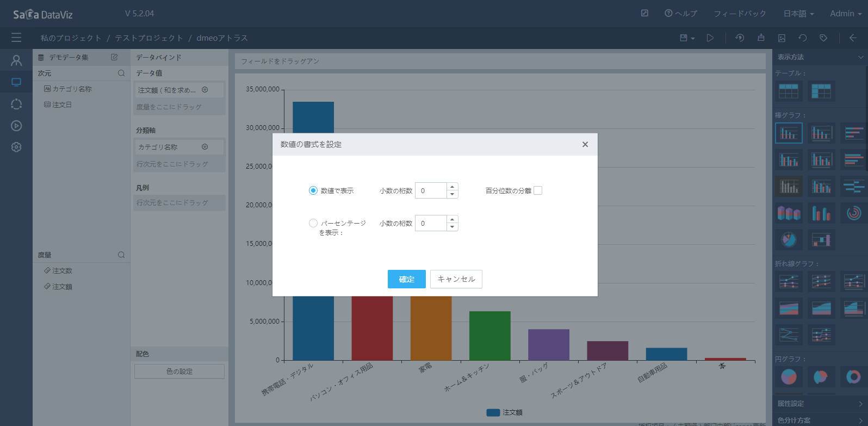This screenshot has height=426, width=868.
Task: Click the export image toolbar icon
Action: 782,38
